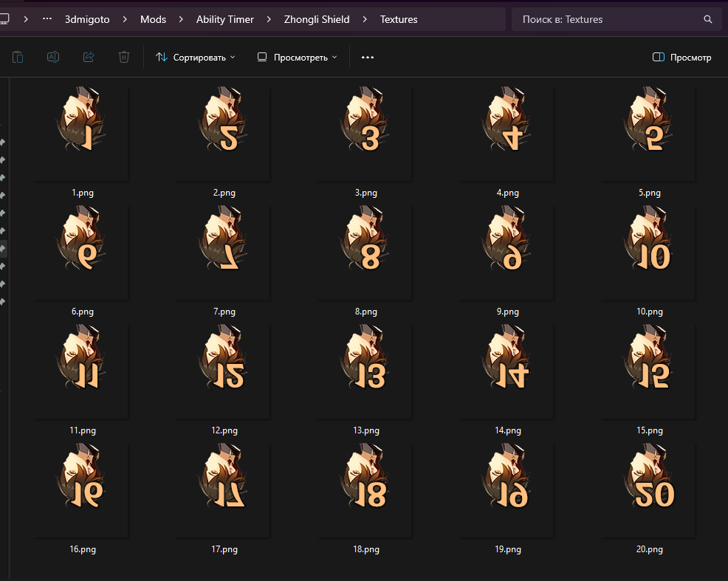Go to Ability Timer in the breadcrumb

click(x=224, y=19)
